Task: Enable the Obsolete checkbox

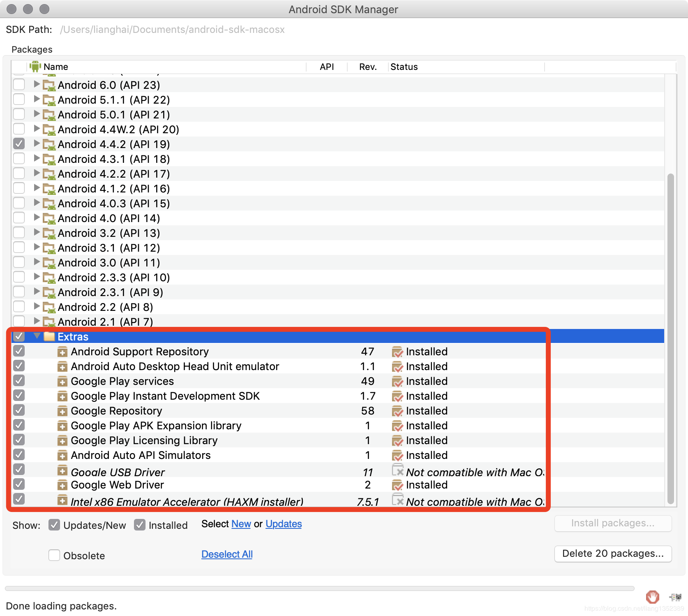Action: [54, 555]
